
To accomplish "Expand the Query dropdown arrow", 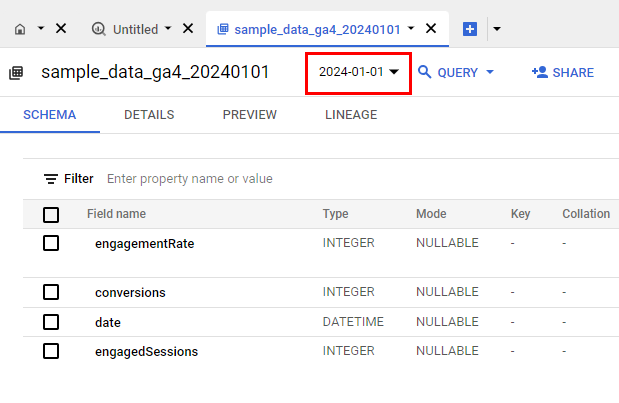I will pyautogui.click(x=490, y=72).
